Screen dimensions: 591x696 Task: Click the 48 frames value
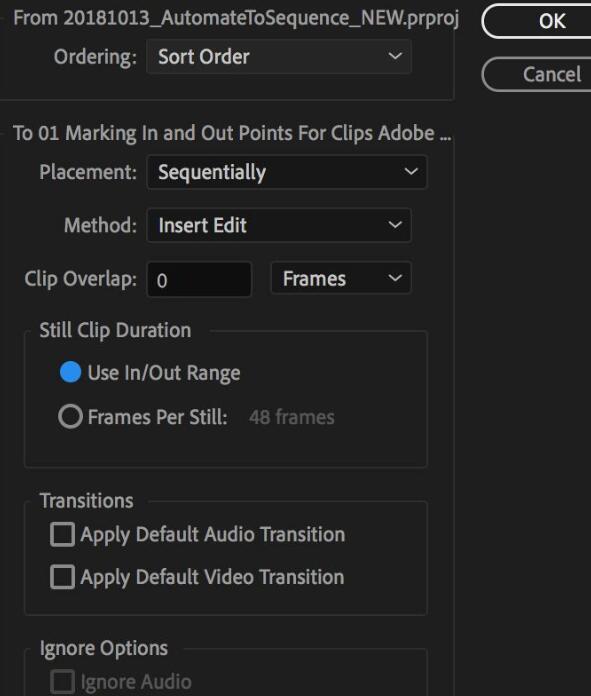click(x=291, y=417)
